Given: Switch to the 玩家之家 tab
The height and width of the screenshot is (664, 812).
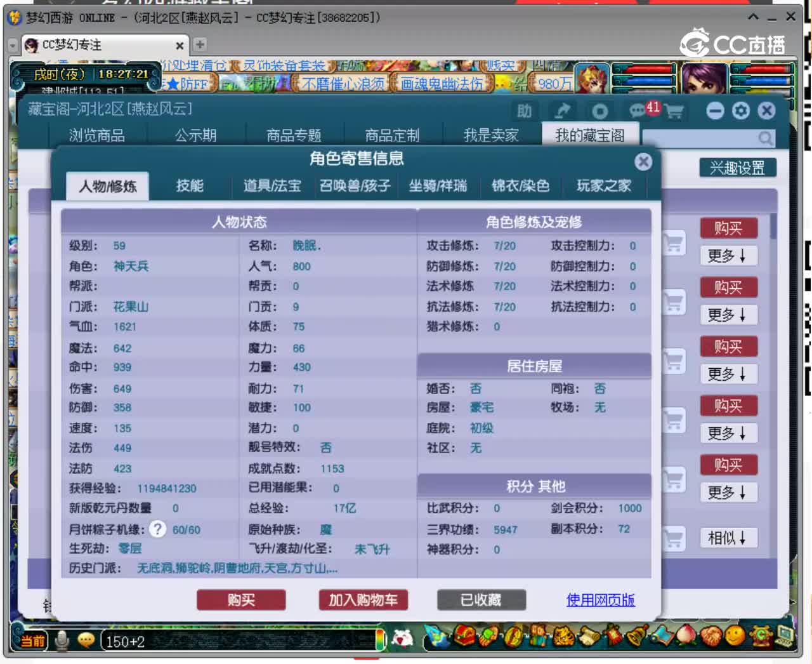Looking at the screenshot, I should click(x=603, y=185).
